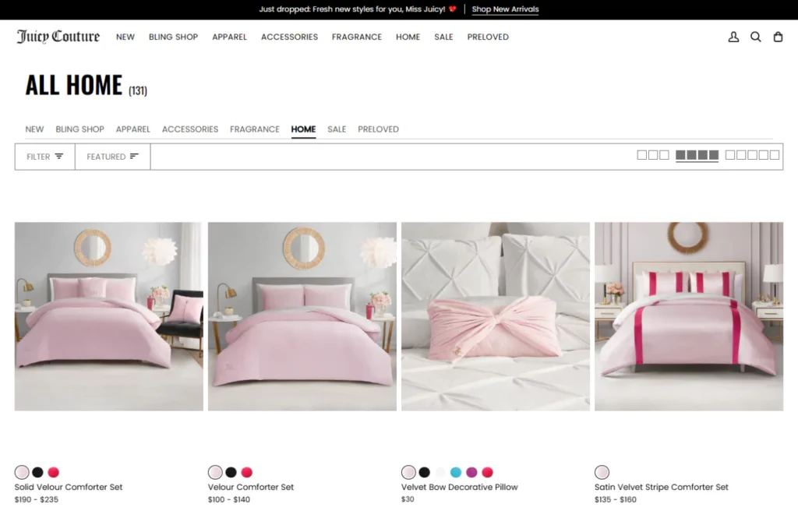Select the Sale category tab
The image size is (798, 532).
click(337, 129)
